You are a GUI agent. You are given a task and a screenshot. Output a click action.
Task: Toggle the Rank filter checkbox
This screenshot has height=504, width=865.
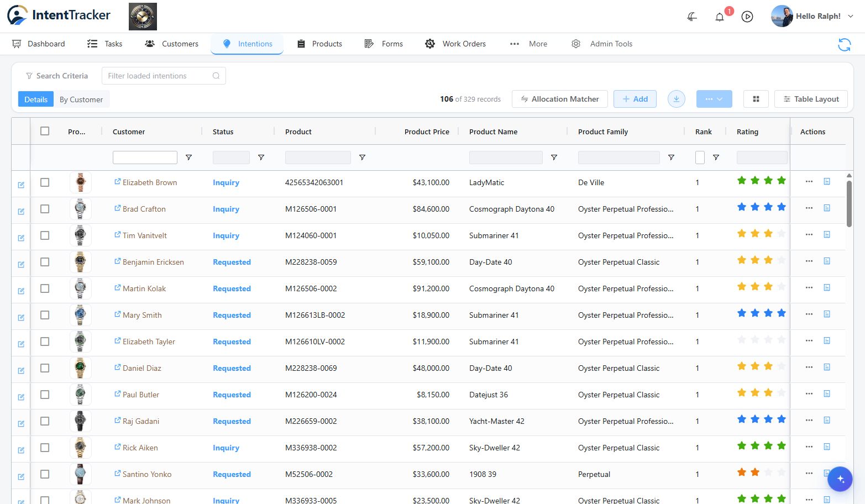(700, 158)
